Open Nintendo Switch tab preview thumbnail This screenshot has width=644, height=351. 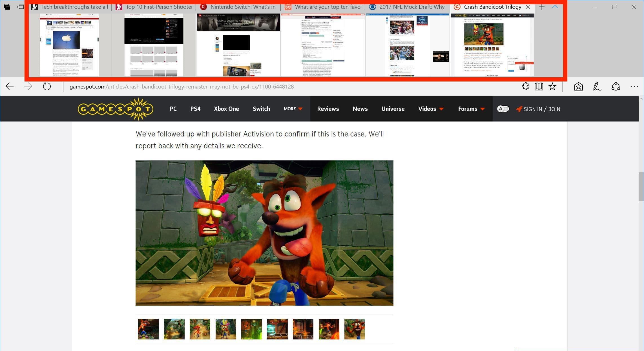tap(238, 45)
